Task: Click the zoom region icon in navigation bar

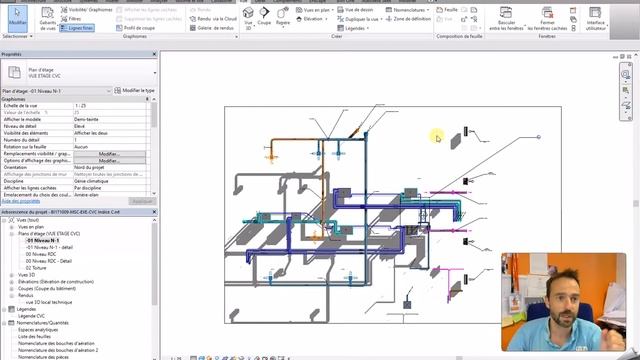Action: click(x=625, y=90)
